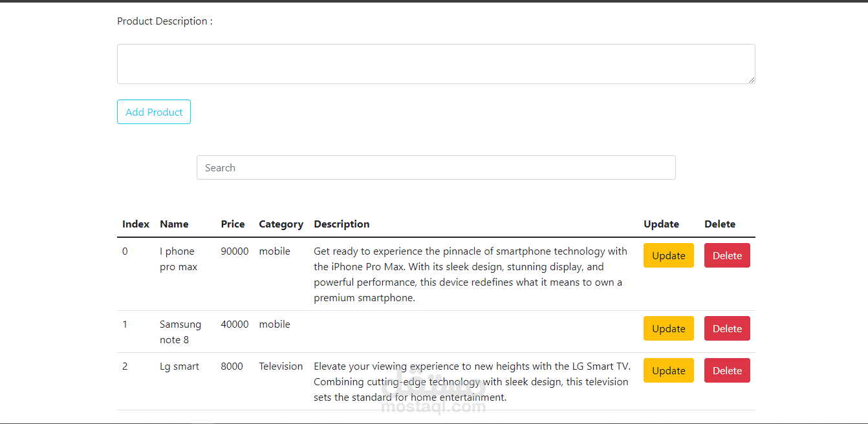Image resolution: width=868 pixels, height=424 pixels.
Task: Click the Search input field
Action: tap(436, 167)
